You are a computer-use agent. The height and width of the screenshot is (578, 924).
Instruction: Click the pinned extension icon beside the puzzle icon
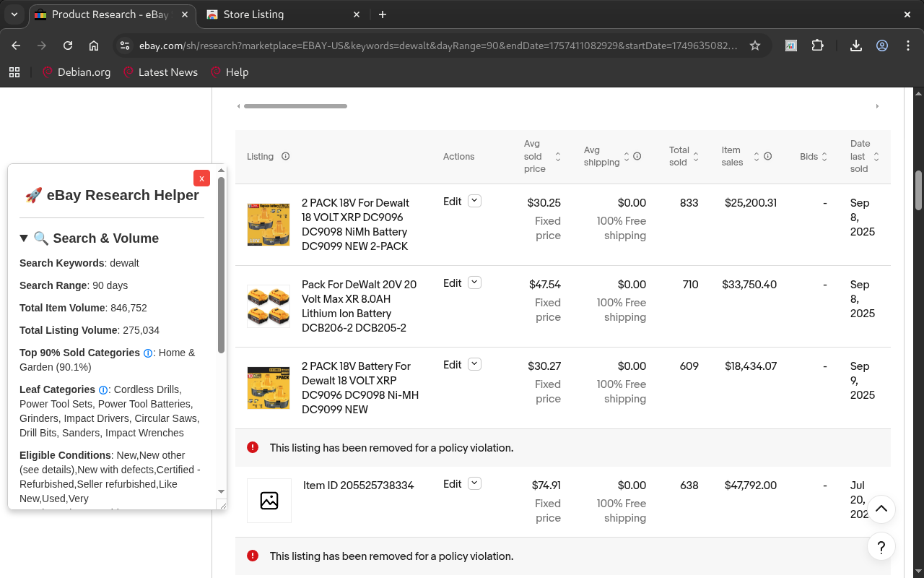click(x=791, y=46)
